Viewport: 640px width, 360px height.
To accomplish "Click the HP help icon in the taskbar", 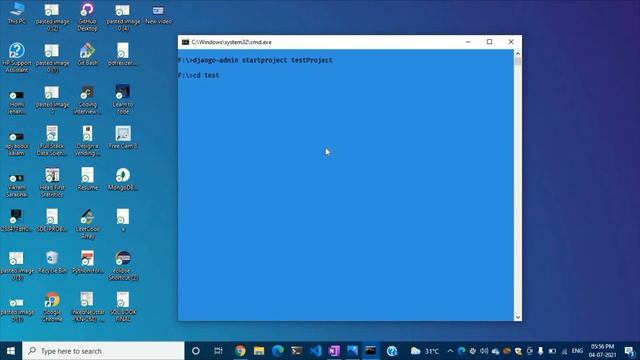I will click(x=392, y=351).
